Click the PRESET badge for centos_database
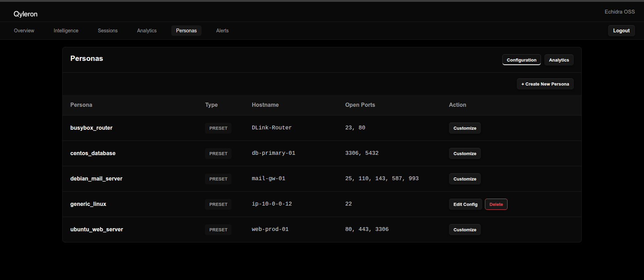Viewport: 644px width, 280px height. pyautogui.click(x=218, y=153)
